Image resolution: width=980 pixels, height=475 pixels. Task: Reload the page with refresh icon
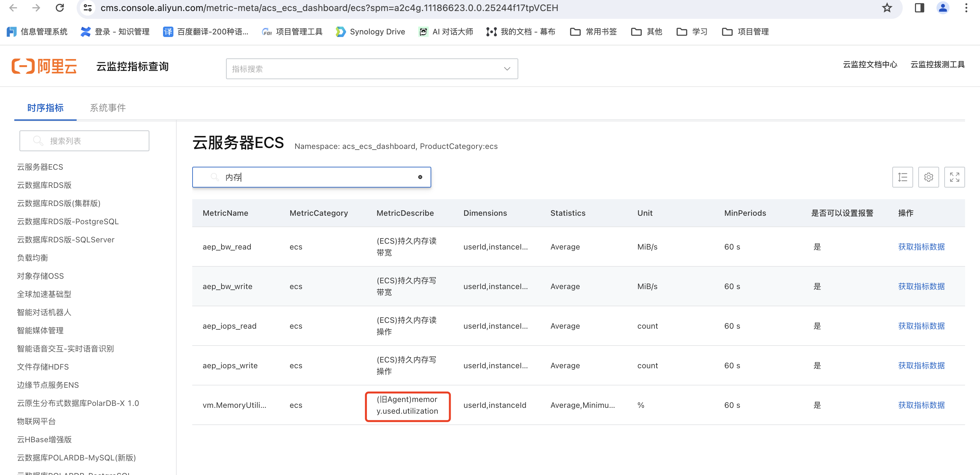(x=60, y=8)
